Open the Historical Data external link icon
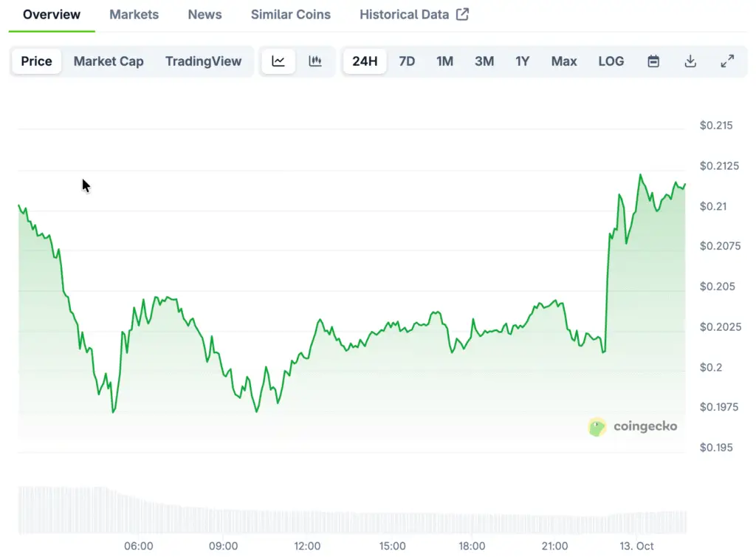This screenshot has height=557, width=756. (462, 14)
